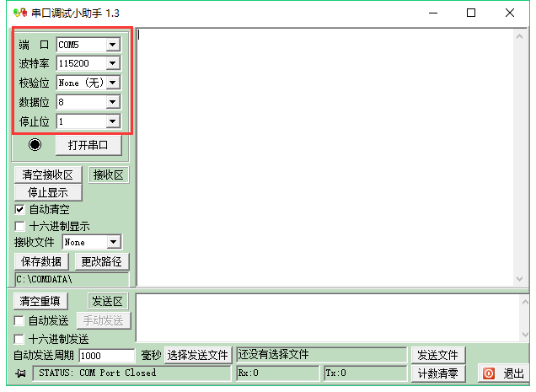Click the red power icon on 退出 button
The width and height of the screenshot is (536, 392).
489,373
